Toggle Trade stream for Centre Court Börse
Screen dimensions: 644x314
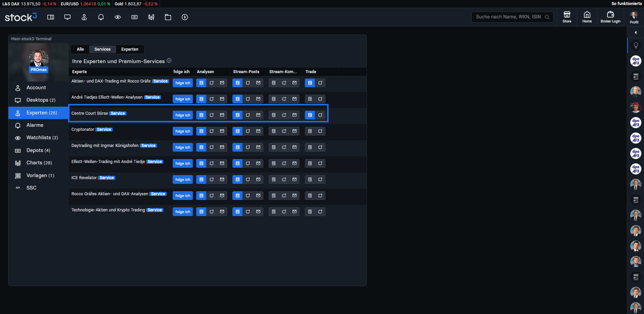(310, 115)
